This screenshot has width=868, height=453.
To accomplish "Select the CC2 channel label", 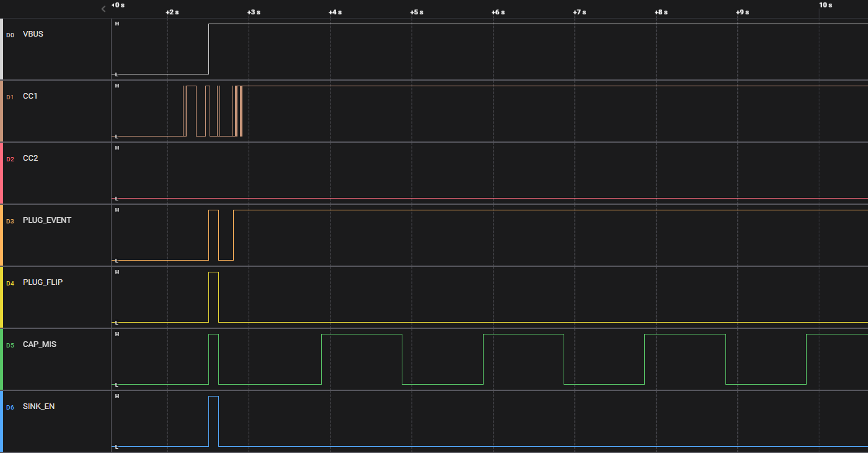I will point(30,158).
